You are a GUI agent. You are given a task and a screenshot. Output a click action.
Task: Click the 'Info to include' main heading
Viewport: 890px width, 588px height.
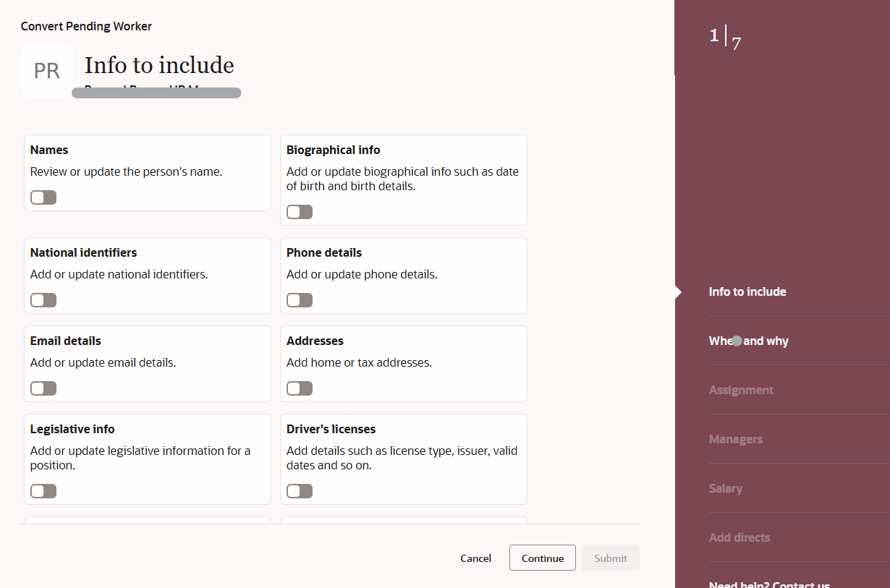click(159, 65)
